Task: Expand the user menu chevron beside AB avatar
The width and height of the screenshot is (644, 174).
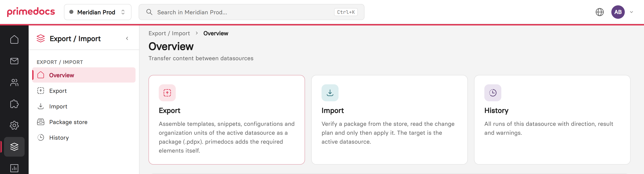Action: pos(631,12)
